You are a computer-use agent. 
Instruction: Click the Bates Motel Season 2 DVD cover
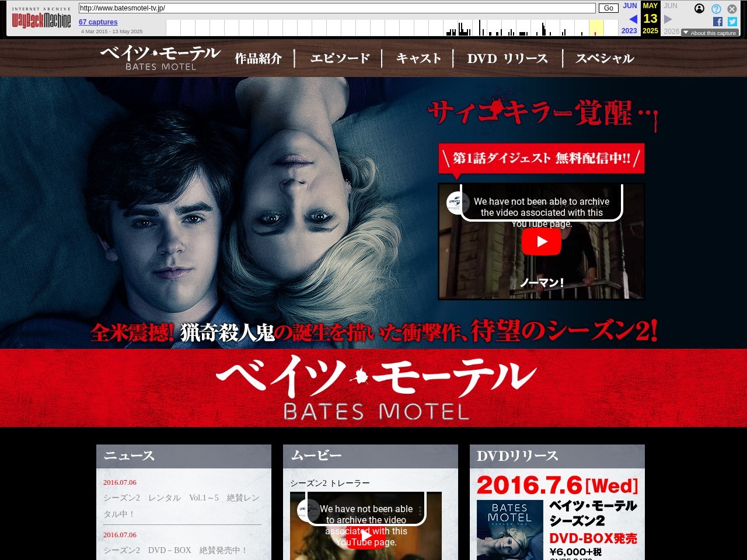click(509, 530)
